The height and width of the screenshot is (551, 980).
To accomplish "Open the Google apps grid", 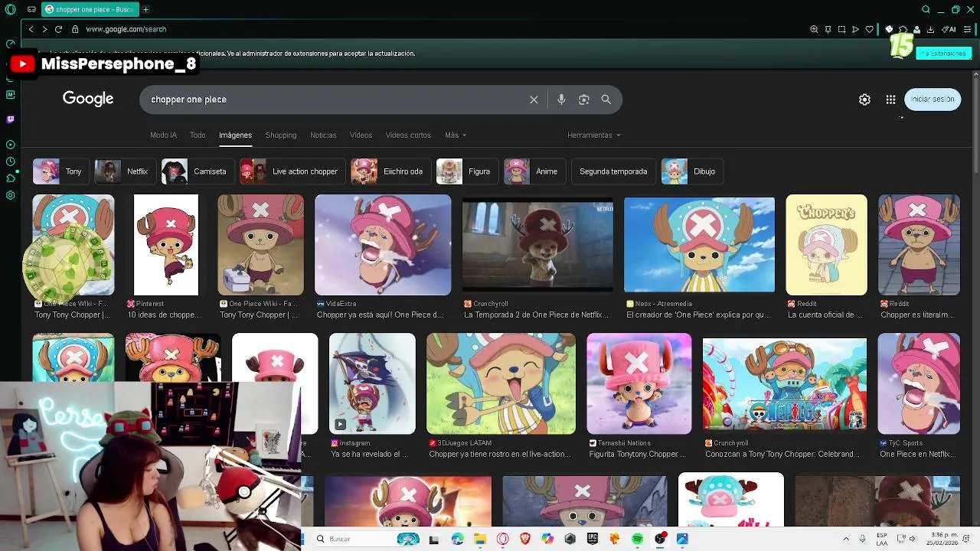I will (x=890, y=99).
